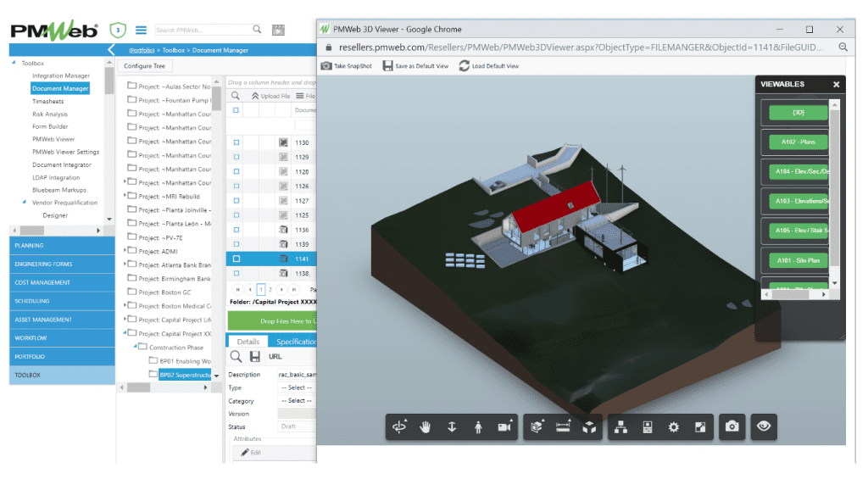Image resolution: width=868 pixels, height=479 pixels.
Task: Open the WORKFLOW module menu
Action: [x=62, y=337]
